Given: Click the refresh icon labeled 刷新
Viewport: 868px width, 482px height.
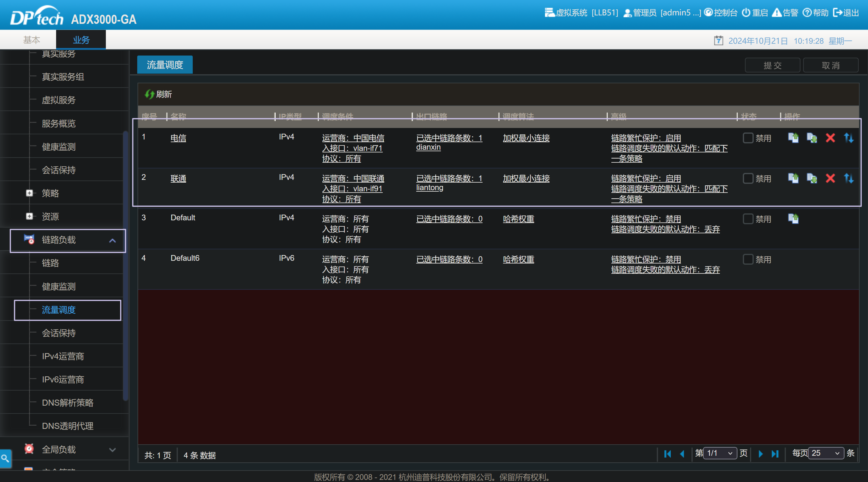Looking at the screenshot, I should (x=149, y=94).
